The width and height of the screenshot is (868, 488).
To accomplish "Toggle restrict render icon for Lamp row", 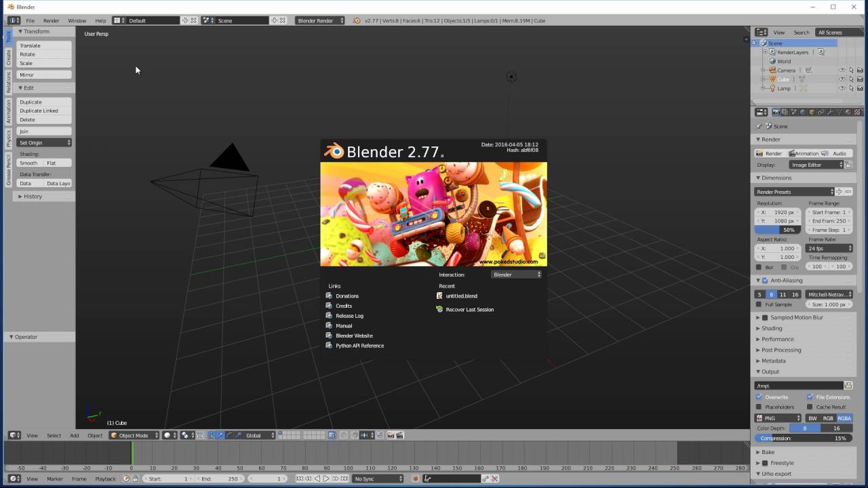I will pos(860,88).
